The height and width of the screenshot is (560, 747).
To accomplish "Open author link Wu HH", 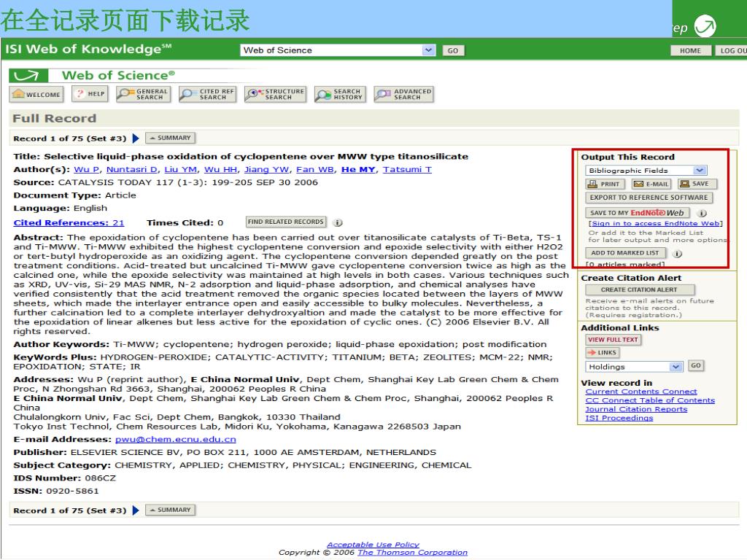I will (220, 169).
